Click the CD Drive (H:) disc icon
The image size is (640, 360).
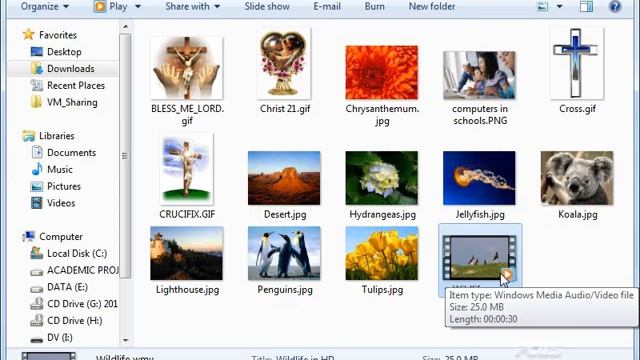pos(36,320)
